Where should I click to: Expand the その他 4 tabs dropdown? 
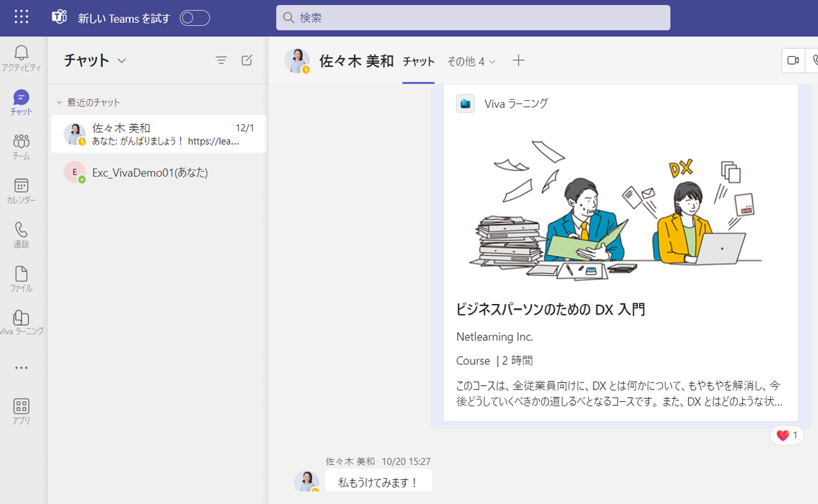pos(471,62)
